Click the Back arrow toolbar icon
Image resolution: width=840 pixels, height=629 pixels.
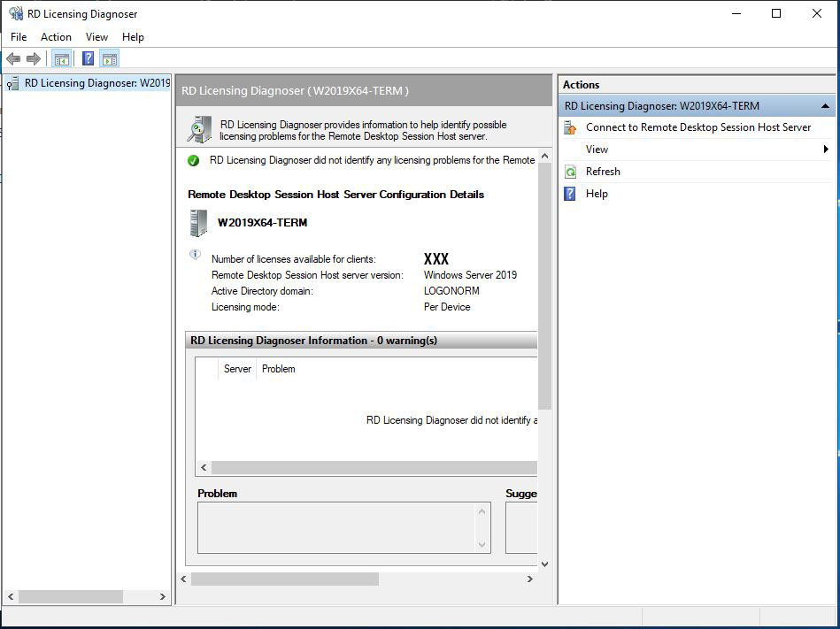coord(13,59)
